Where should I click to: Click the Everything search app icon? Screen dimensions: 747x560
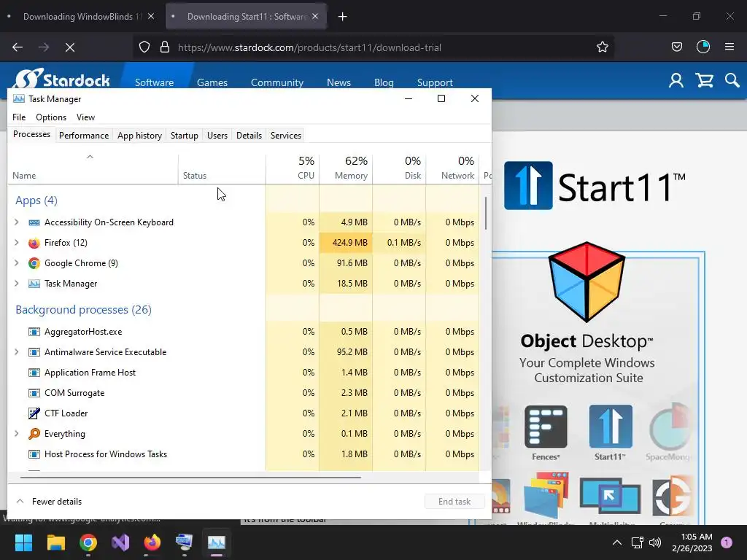point(34,434)
